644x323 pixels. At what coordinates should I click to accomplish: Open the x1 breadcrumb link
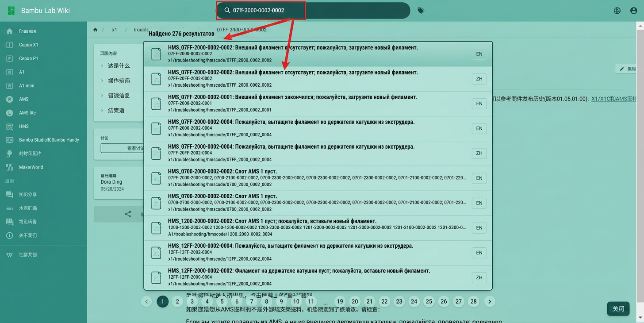coord(115,30)
